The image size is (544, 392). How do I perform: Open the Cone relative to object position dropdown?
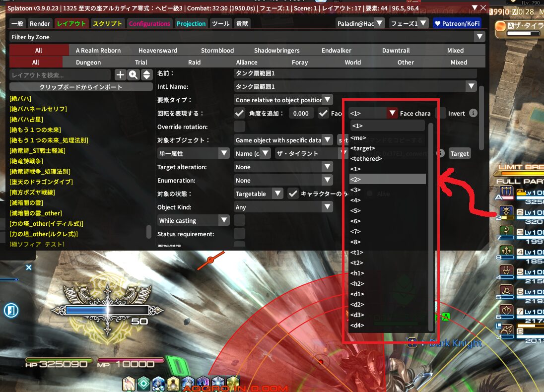click(x=284, y=100)
